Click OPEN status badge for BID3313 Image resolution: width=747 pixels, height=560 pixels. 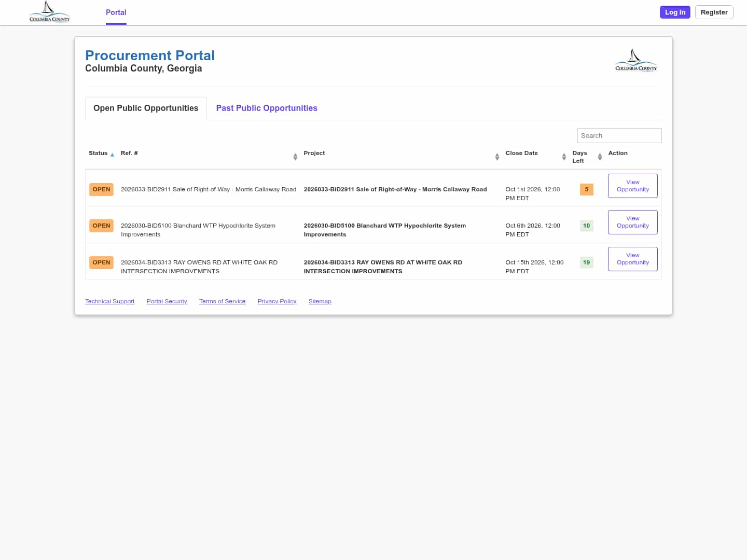(101, 262)
